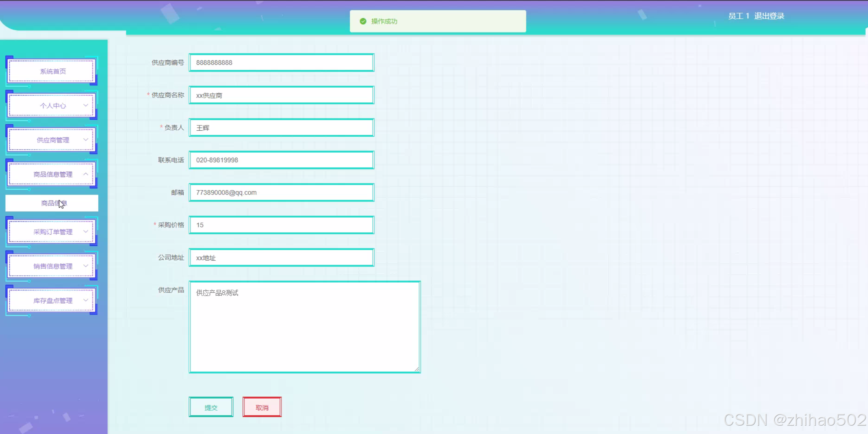Focus the 供应商编号 input field
The height and width of the screenshot is (434, 868).
click(281, 63)
